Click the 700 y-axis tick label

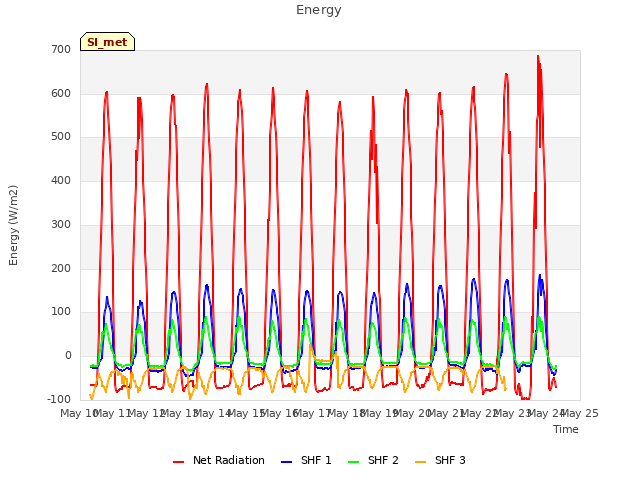tap(61, 49)
